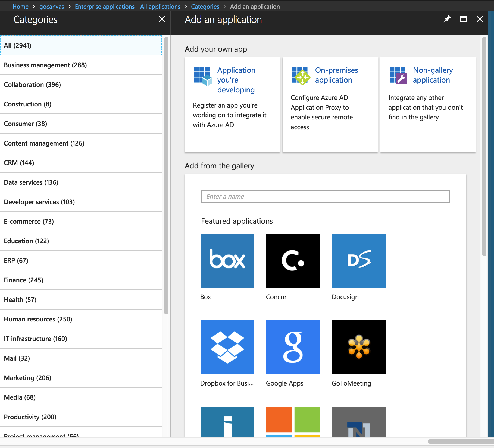Click the 'Google Apps' name label
This screenshot has width=494, height=448.
(285, 383)
